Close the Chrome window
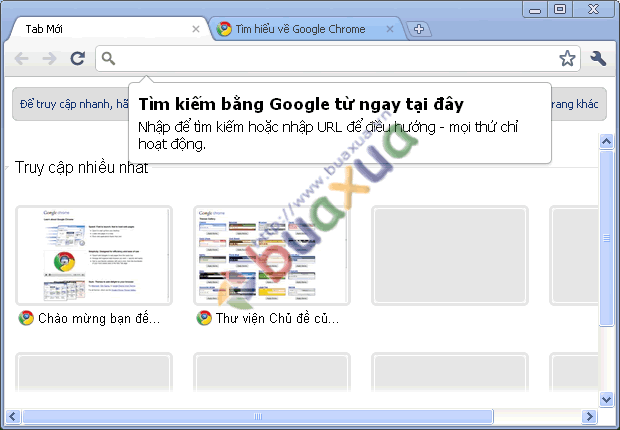620x430 pixels. click(x=593, y=9)
